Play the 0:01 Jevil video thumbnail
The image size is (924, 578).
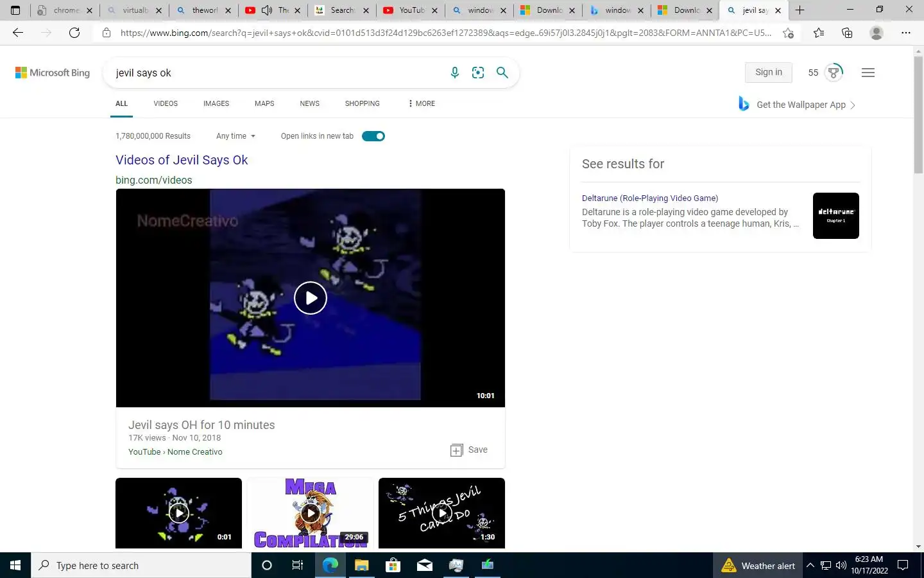[x=178, y=513]
